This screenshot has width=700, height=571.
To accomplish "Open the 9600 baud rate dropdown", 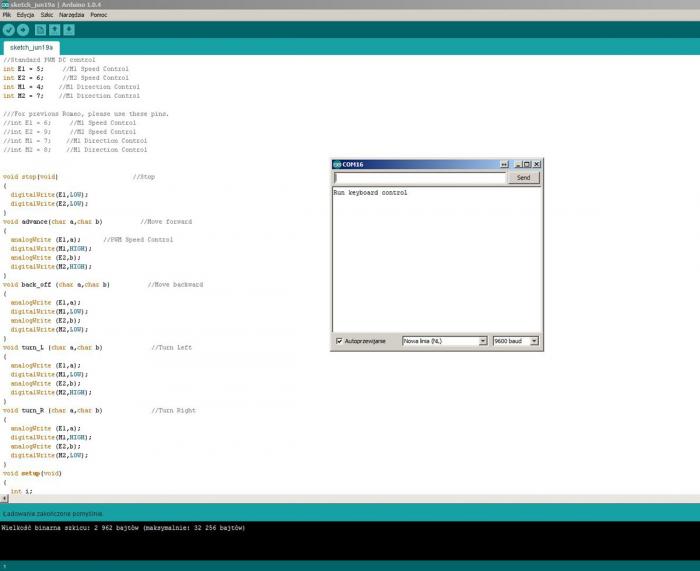I will (x=516, y=341).
